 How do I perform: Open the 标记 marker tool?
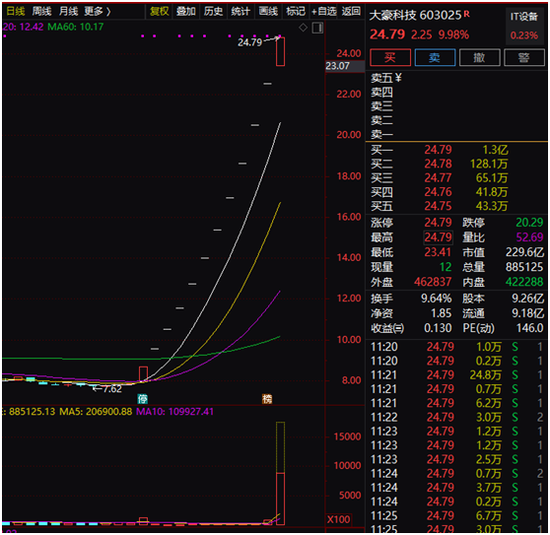[x=295, y=12]
